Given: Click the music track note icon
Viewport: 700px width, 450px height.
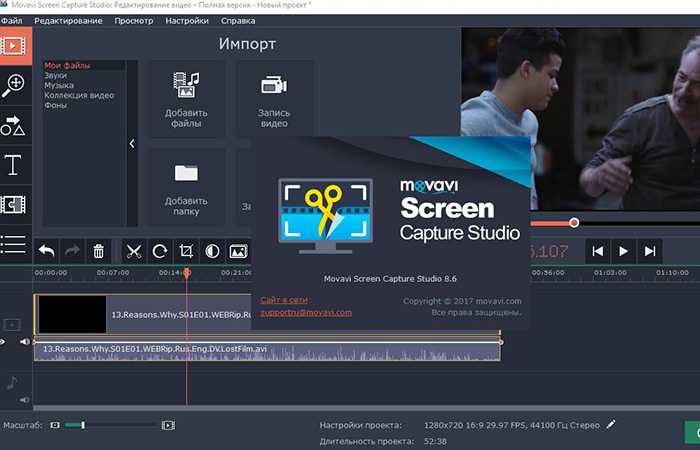Looking at the screenshot, I should [12, 383].
